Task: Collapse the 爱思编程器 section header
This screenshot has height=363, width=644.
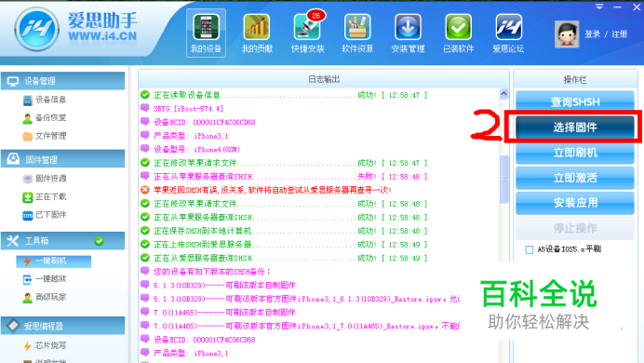Action: coord(63,326)
